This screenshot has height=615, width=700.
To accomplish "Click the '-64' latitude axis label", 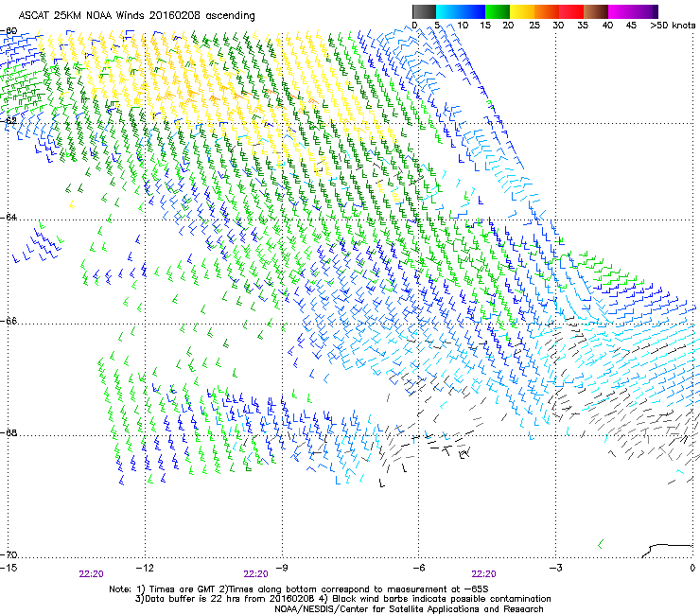I will (x=9, y=217).
